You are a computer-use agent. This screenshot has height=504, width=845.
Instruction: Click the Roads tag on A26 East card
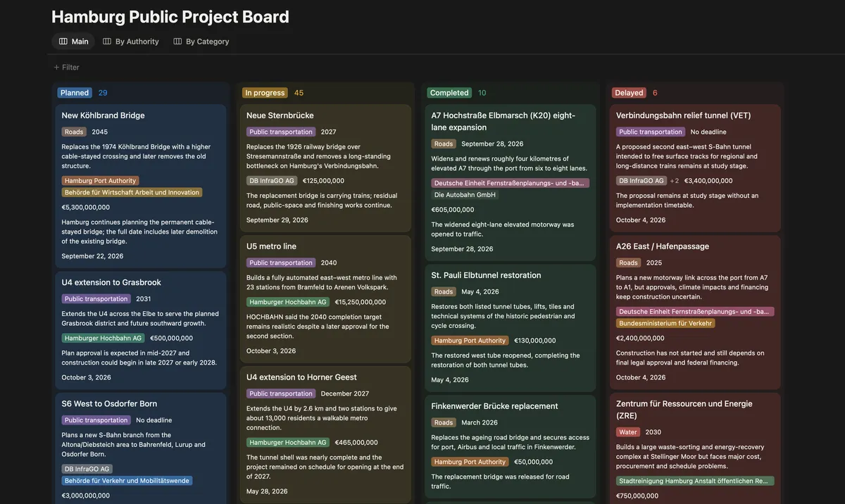(x=629, y=263)
